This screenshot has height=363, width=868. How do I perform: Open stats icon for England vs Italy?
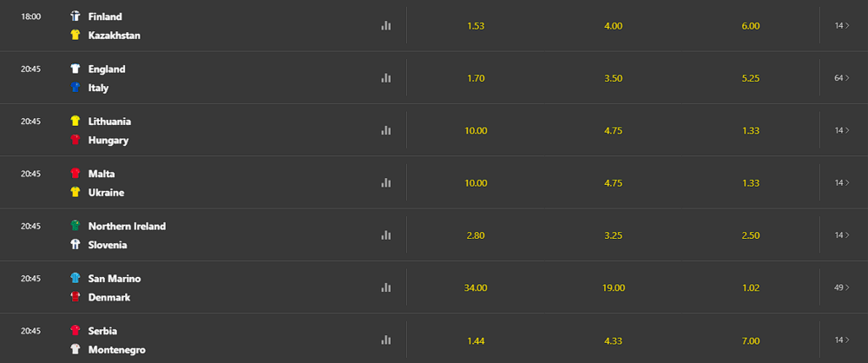point(386,78)
